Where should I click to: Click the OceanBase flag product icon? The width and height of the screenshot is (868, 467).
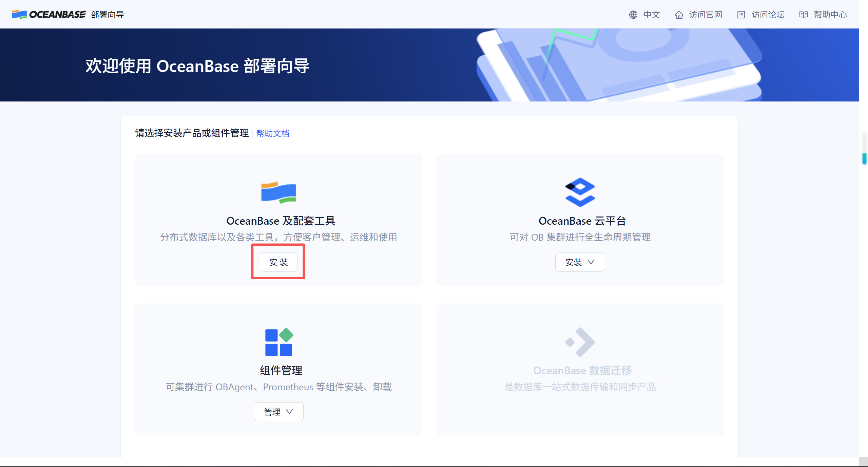click(278, 192)
